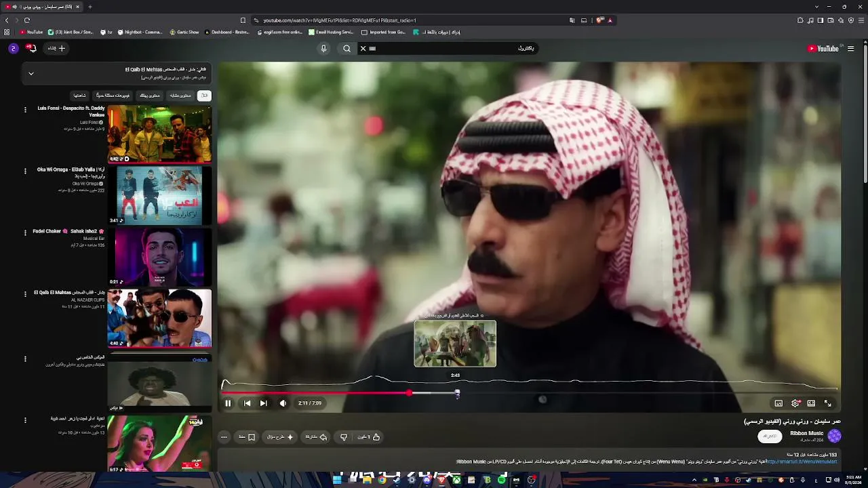Pause the playing video
The width and height of the screenshot is (868, 488).
[x=228, y=403]
